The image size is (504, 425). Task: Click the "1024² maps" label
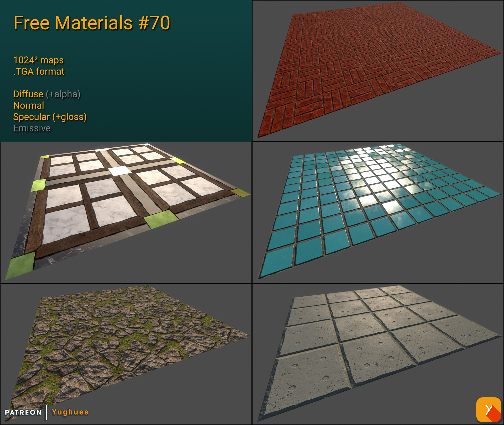coord(38,60)
